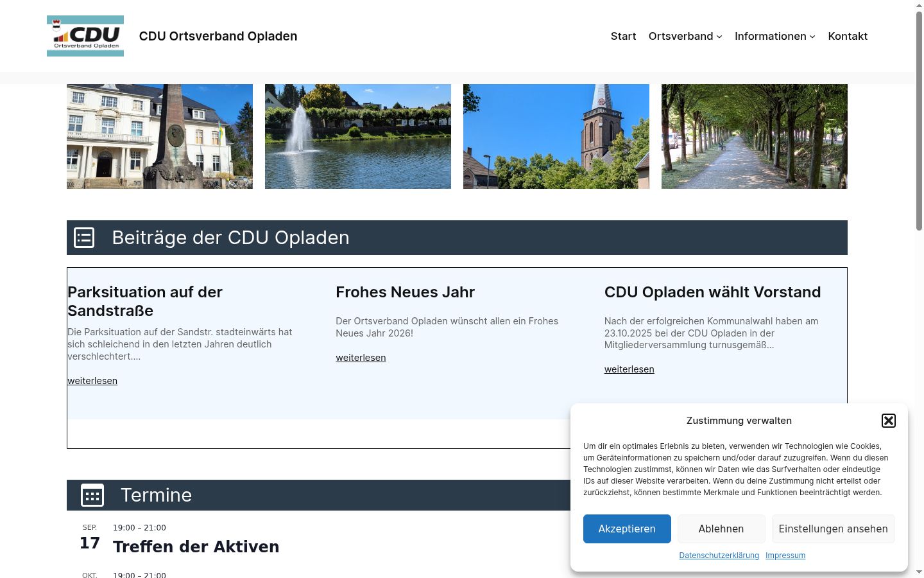
Task: Click the Beiträge der CDU Opladen heading
Action: pos(231,238)
